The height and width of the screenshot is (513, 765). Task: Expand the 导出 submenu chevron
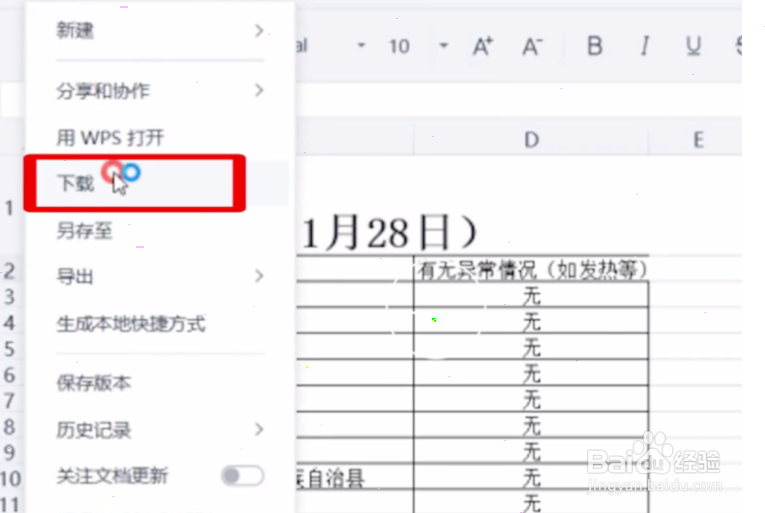click(x=259, y=276)
